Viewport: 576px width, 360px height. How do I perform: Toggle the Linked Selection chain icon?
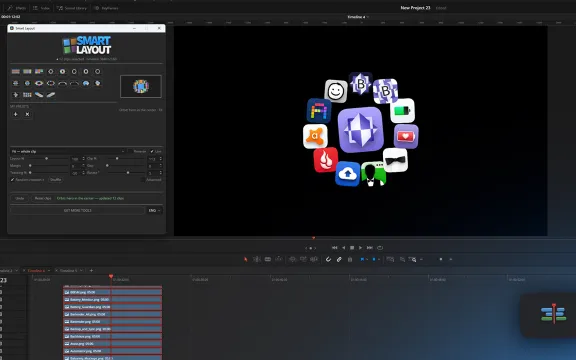(339, 259)
